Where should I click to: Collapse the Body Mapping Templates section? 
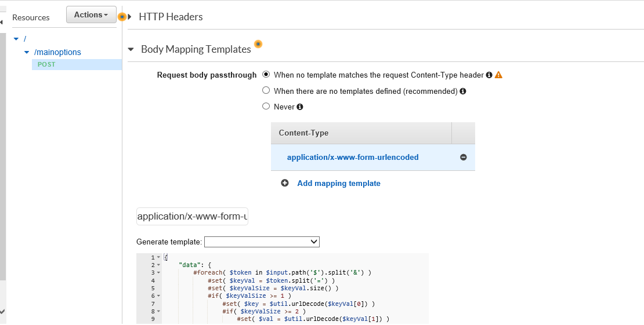point(131,50)
